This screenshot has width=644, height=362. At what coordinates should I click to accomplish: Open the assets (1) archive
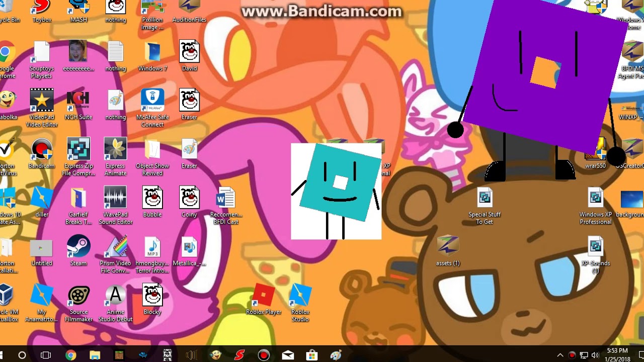click(448, 251)
